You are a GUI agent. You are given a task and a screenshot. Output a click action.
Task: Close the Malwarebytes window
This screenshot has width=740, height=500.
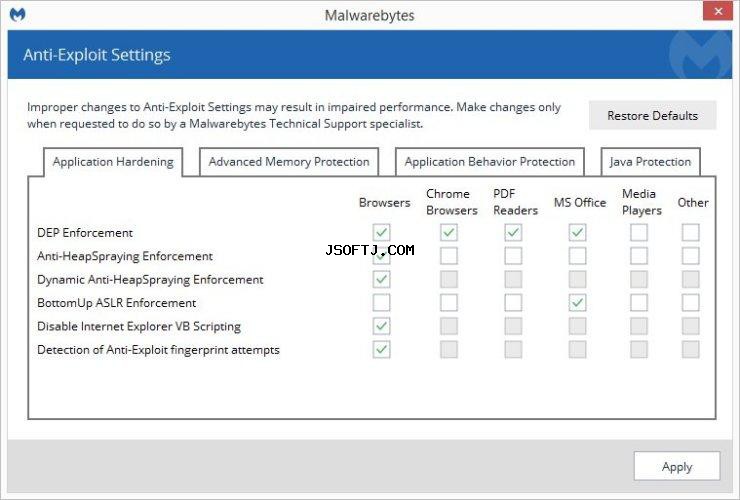tap(718, 11)
